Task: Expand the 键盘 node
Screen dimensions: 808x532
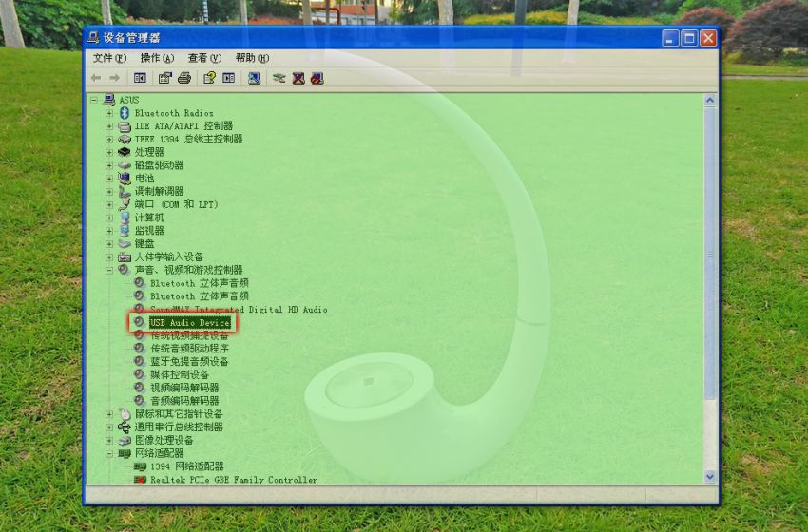Action: tap(109, 244)
